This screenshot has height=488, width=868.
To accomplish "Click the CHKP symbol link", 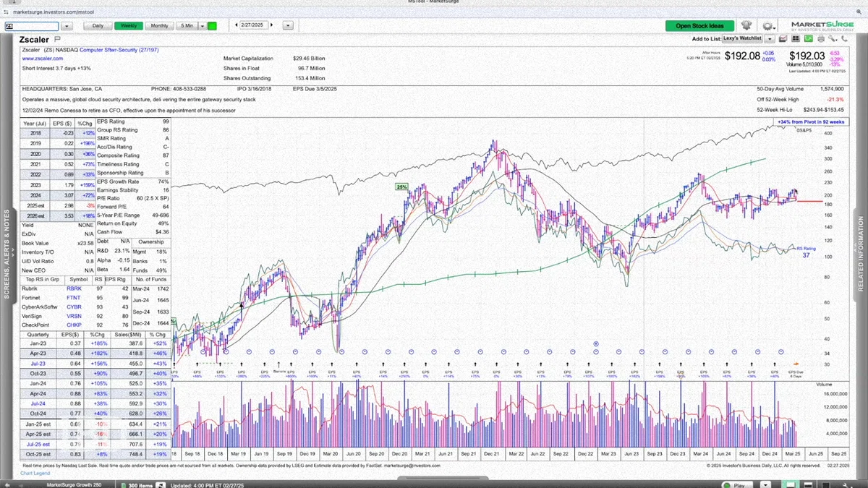I will point(75,324).
